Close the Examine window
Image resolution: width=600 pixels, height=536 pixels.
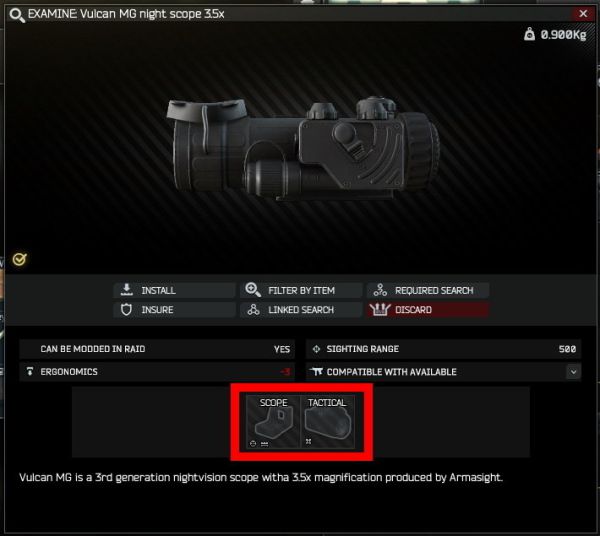point(583,14)
